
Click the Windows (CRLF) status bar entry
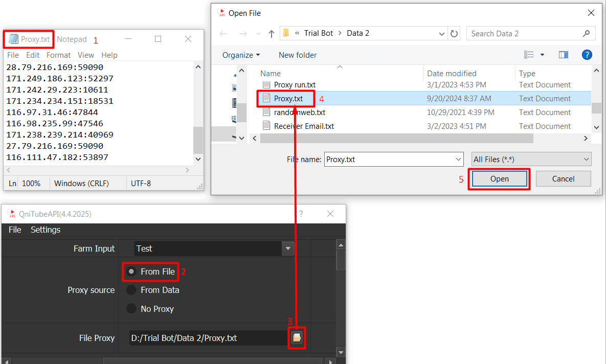(81, 183)
